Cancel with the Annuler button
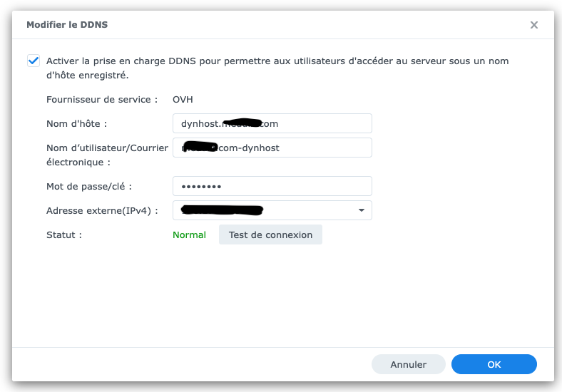Image resolution: width=562 pixels, height=392 pixels. pos(408,364)
